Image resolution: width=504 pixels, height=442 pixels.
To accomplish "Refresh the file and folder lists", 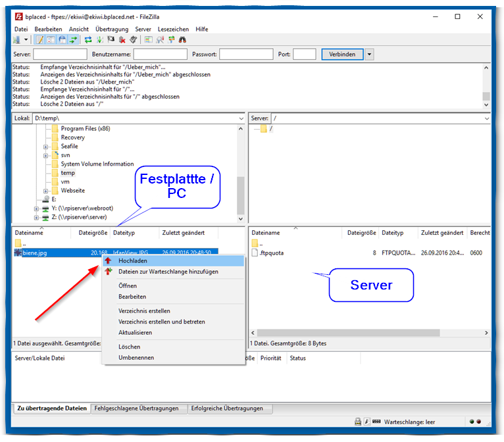I will [x=88, y=40].
